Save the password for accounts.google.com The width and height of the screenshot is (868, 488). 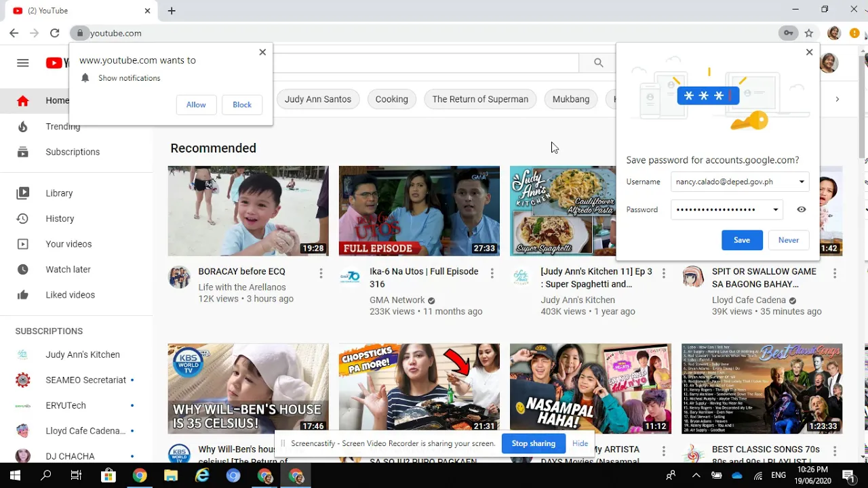coord(742,240)
